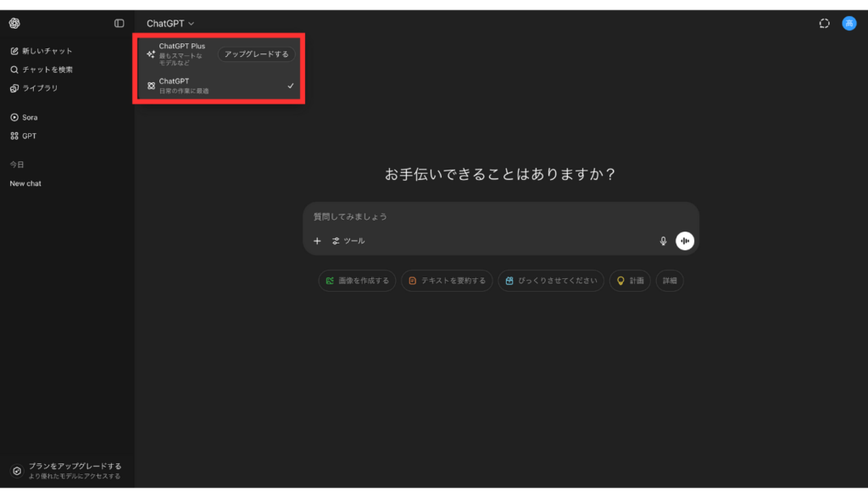
Task: Click the sliders icon beside ツール
Action: [336, 241]
